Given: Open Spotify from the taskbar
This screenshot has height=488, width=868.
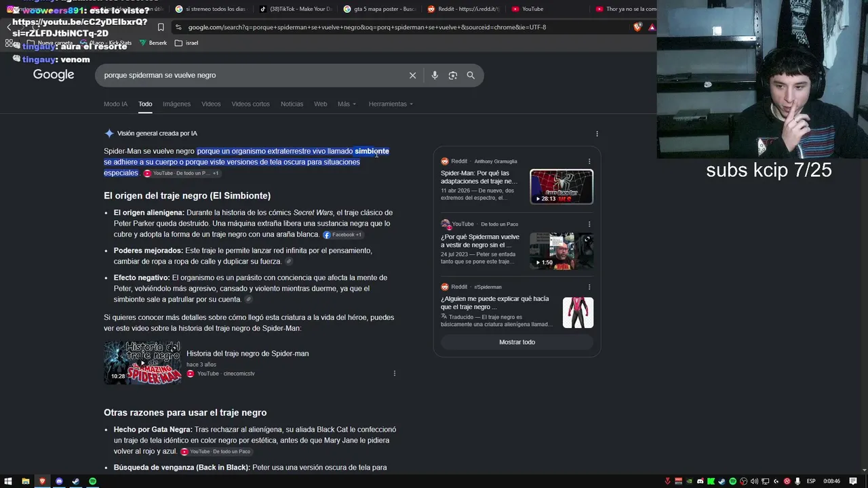Looking at the screenshot, I should (x=92, y=481).
